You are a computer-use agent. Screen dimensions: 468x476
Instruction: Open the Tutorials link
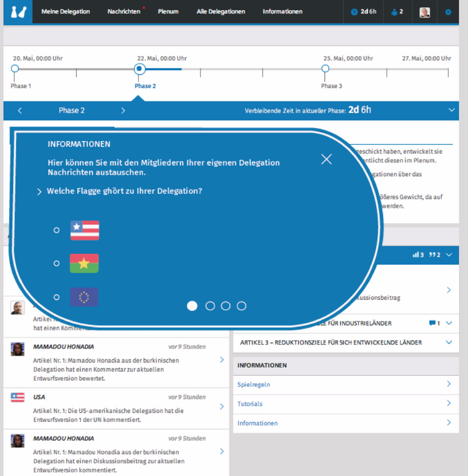coord(250,404)
